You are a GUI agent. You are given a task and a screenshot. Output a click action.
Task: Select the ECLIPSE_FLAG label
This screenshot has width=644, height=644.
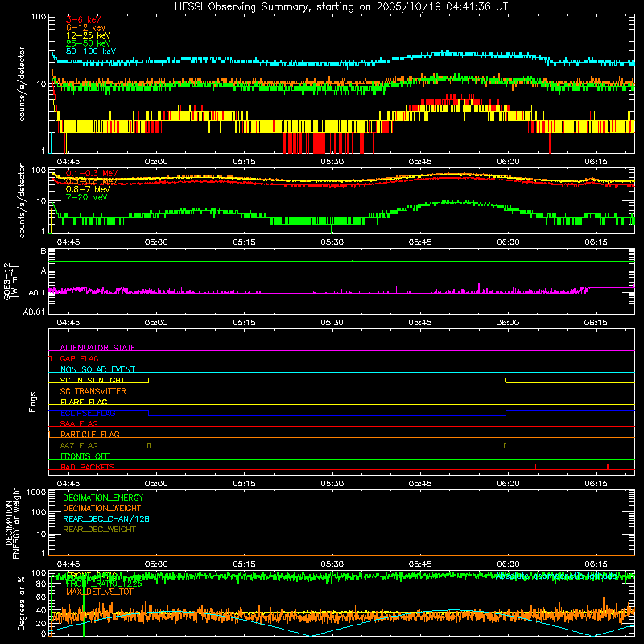click(x=88, y=413)
